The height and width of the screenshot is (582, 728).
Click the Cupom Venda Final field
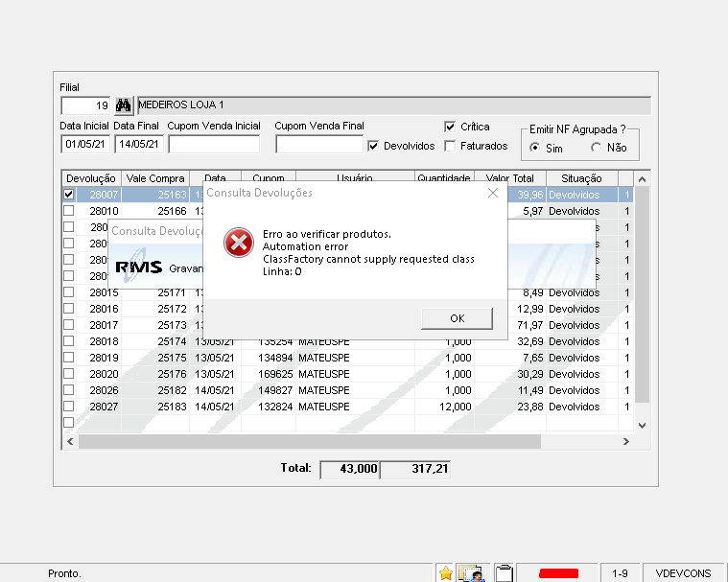point(319,144)
